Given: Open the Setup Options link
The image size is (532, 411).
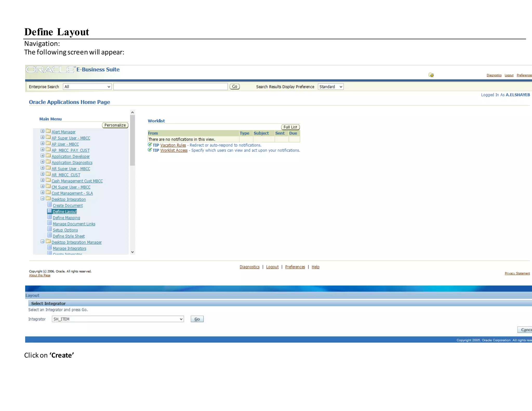Looking at the screenshot, I should [x=65, y=230].
